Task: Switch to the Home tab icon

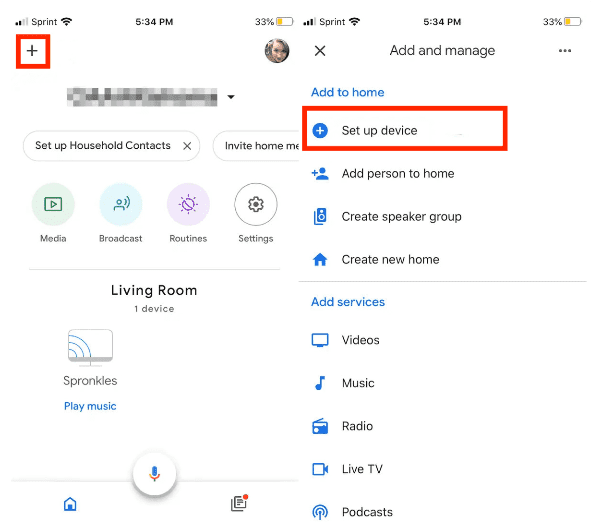Action: pos(70,504)
